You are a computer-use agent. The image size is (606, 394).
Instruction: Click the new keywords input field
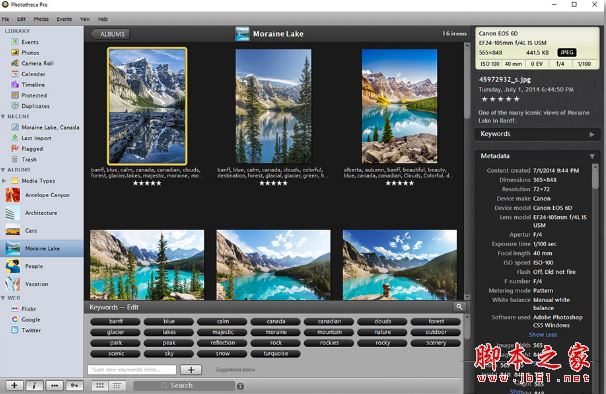(132, 370)
